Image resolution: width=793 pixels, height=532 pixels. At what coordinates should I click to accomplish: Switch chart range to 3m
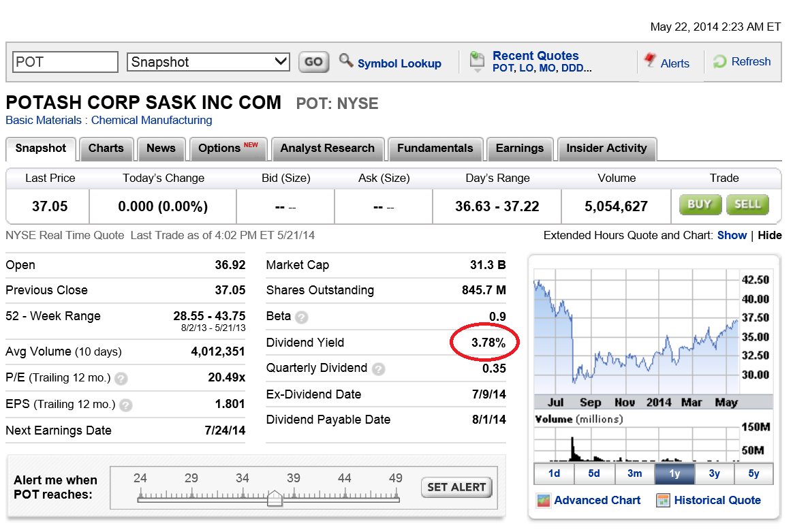click(634, 473)
